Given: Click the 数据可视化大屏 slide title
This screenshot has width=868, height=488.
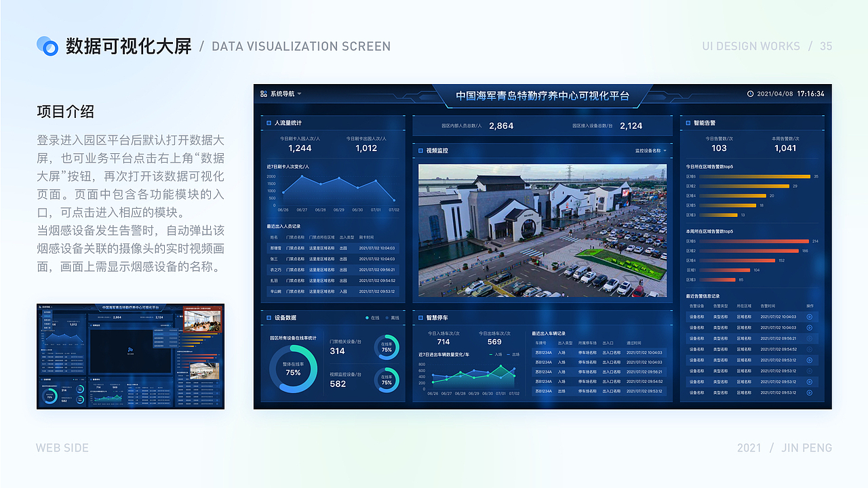Looking at the screenshot, I should click(129, 46).
